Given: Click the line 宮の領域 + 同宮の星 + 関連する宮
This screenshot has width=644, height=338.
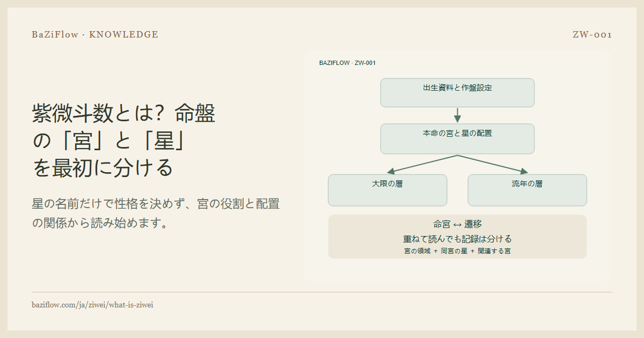Looking at the screenshot, I should click(457, 251).
